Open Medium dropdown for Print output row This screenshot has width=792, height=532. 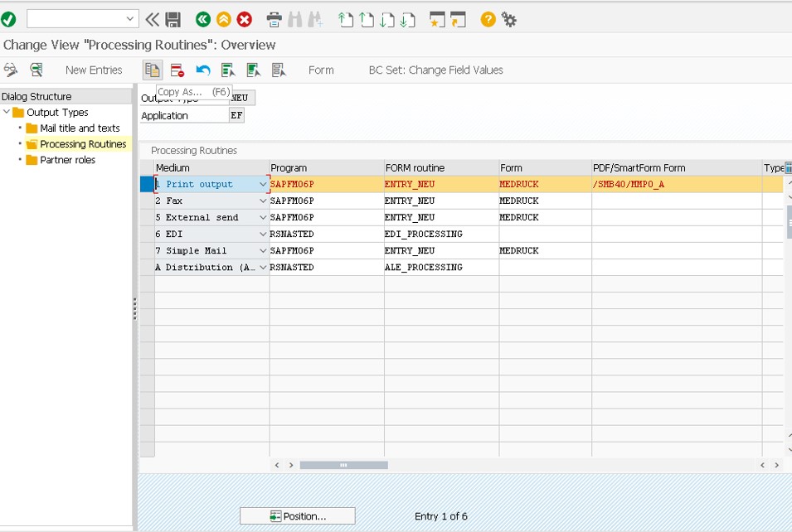(x=263, y=184)
